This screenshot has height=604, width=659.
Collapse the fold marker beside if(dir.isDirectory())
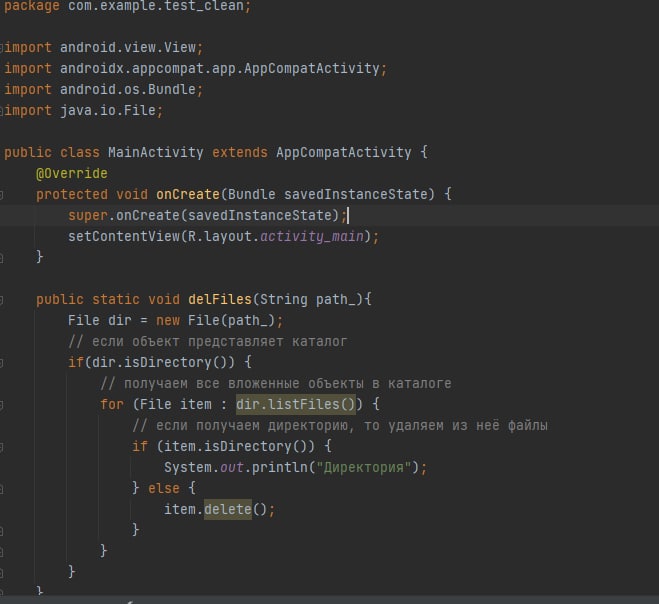coord(1,363)
